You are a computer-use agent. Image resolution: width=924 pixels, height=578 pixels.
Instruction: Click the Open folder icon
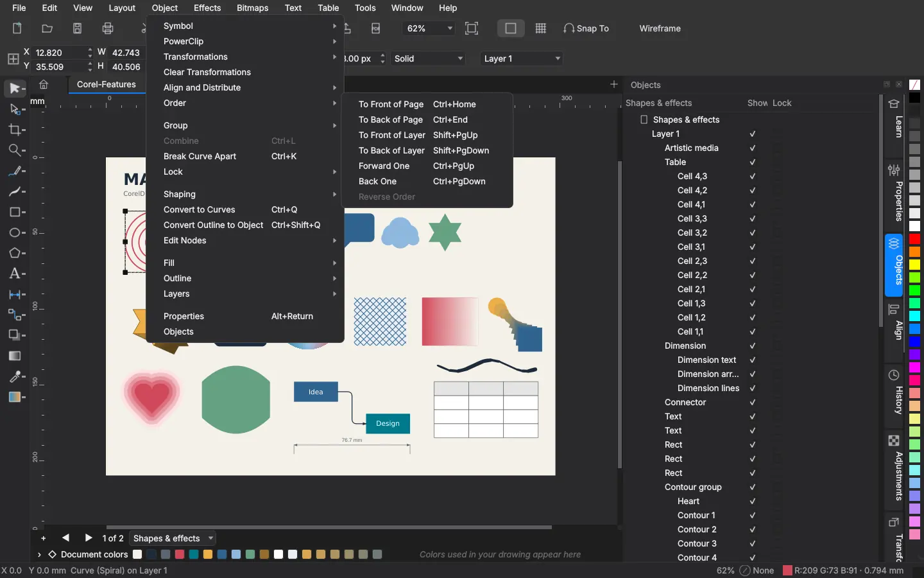(x=47, y=28)
